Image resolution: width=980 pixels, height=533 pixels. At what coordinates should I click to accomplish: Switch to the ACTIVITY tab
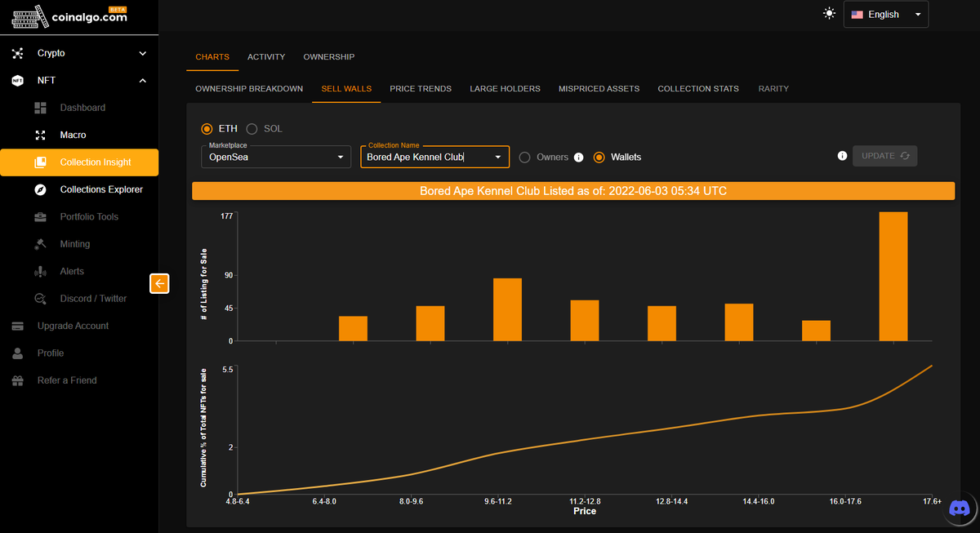tap(266, 57)
